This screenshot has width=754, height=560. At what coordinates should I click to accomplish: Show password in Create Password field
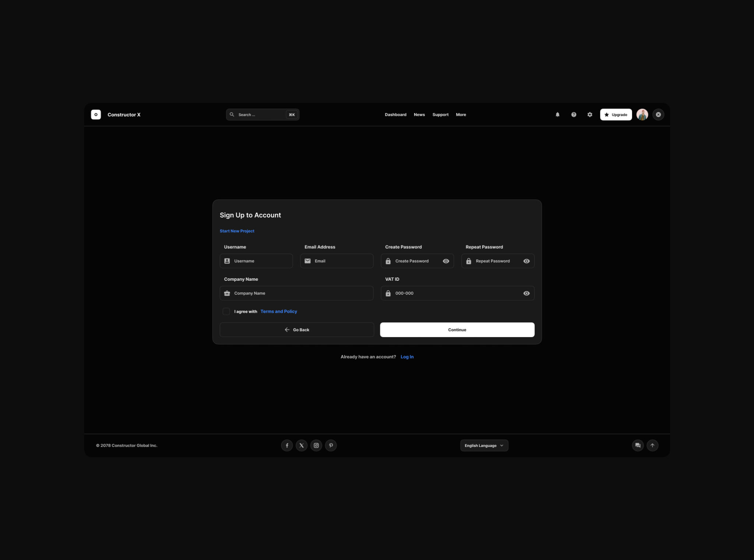click(446, 261)
